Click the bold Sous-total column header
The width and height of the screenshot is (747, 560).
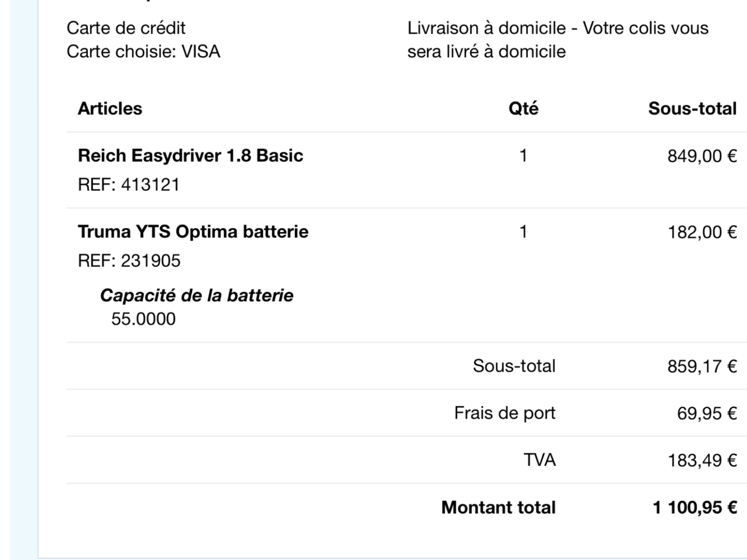692,109
